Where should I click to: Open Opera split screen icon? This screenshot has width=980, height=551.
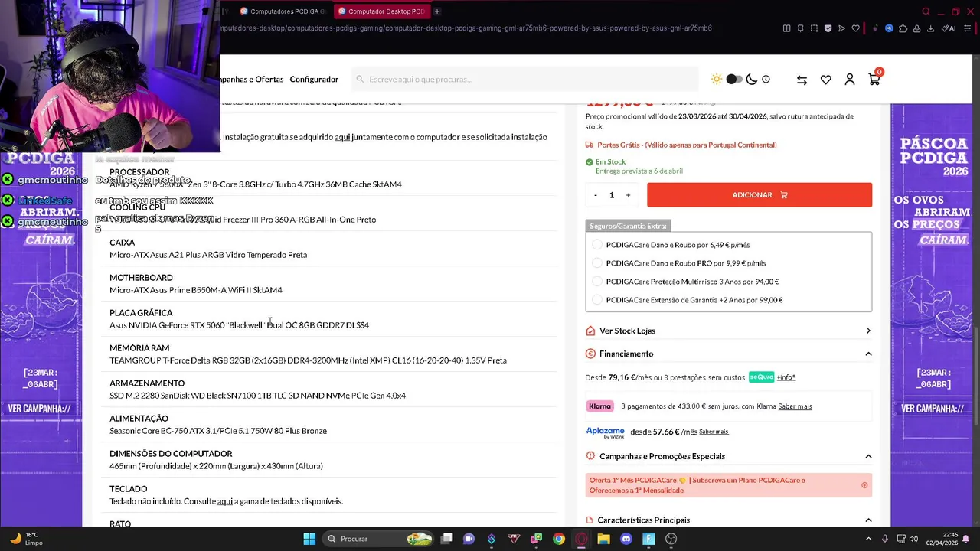pyautogui.click(x=786, y=28)
